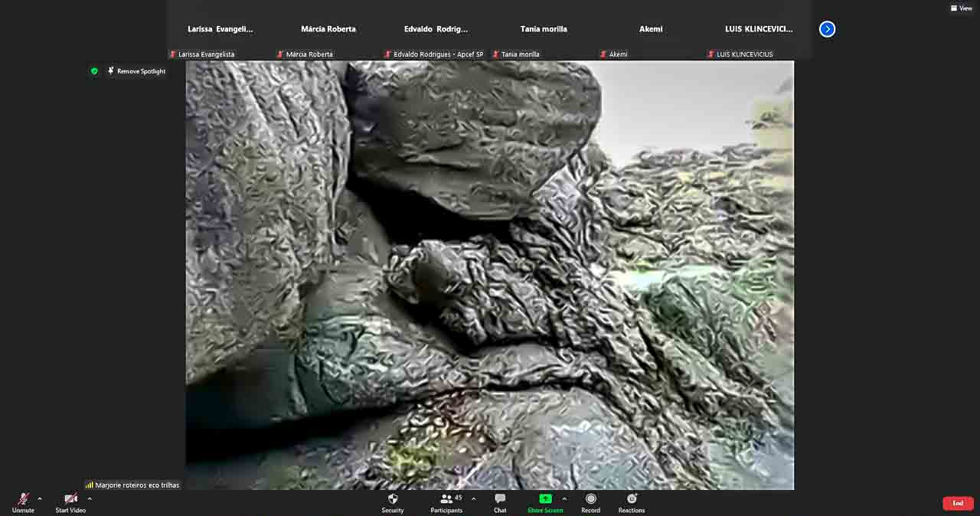This screenshot has height=516, width=980.
Task: Click the spotlighted rock video feed
Action: [x=490, y=276]
